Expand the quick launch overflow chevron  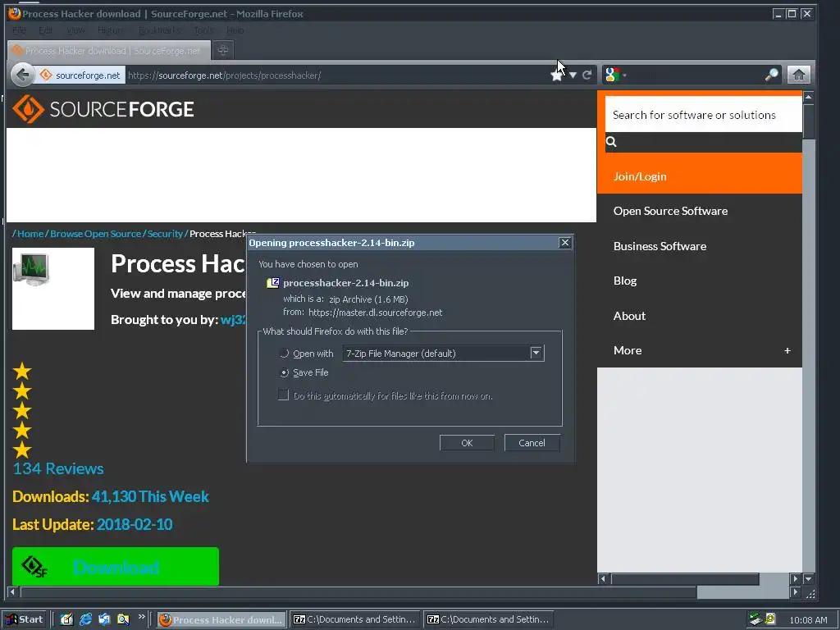pyautogui.click(x=141, y=617)
